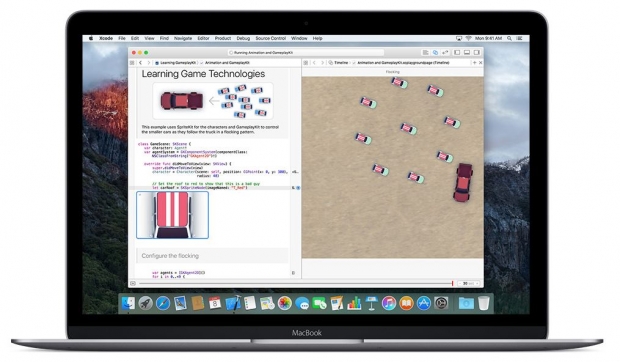620x362 pixels.
Task: Toggle the debug area panel
Action: [x=467, y=53]
